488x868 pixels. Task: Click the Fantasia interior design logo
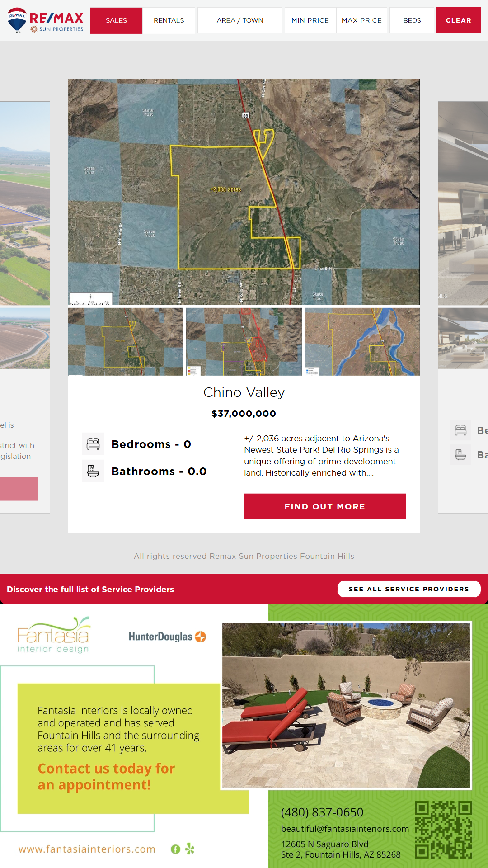[x=54, y=635]
